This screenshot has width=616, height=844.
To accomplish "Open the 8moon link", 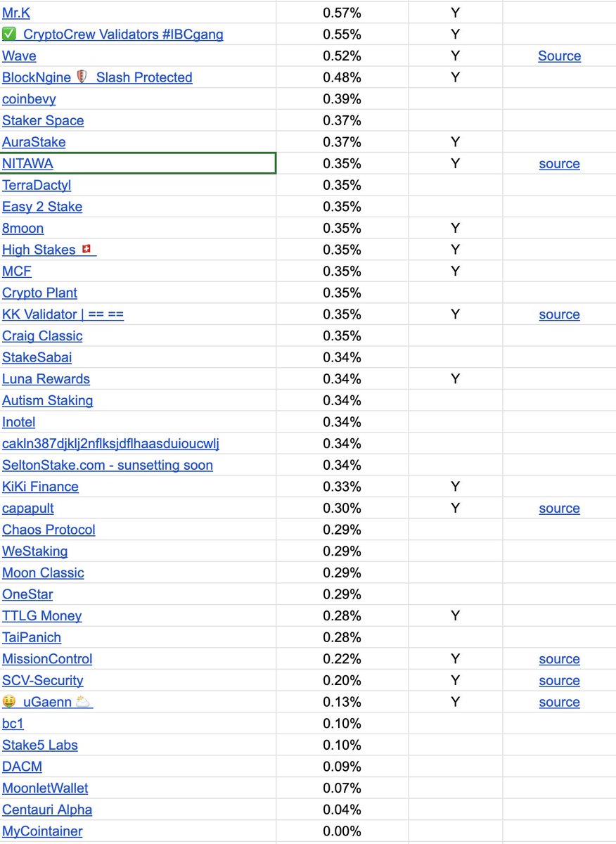I will tap(23, 228).
